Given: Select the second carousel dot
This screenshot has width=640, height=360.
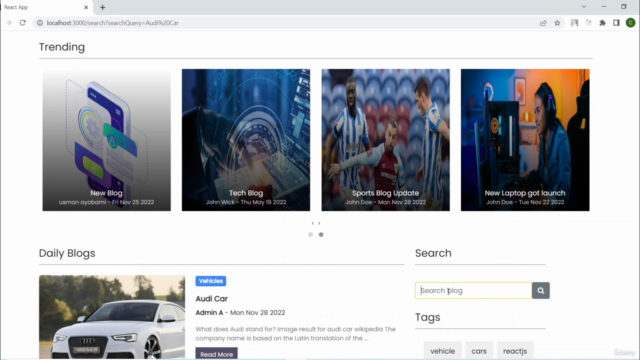Looking at the screenshot, I should (x=321, y=235).
